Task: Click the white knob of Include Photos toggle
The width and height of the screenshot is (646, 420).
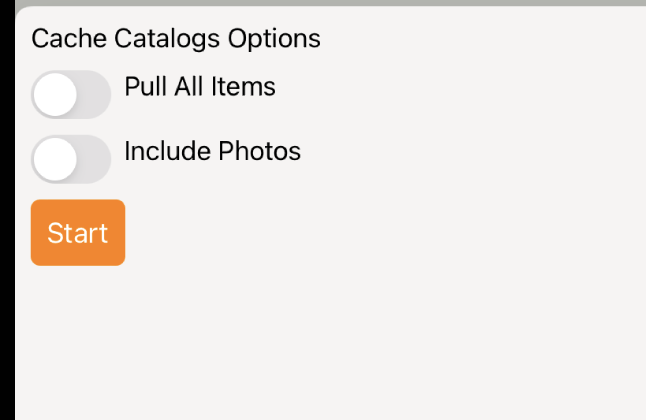Action: [x=55, y=159]
